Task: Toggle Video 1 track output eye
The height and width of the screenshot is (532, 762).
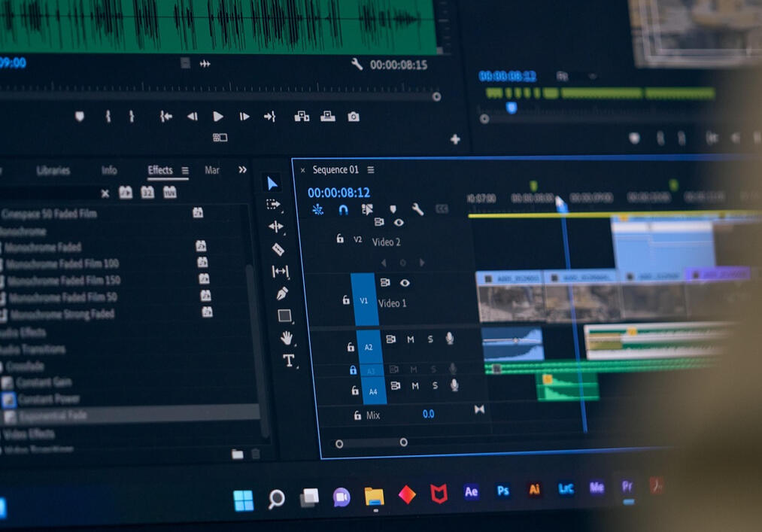Action: 405,283
